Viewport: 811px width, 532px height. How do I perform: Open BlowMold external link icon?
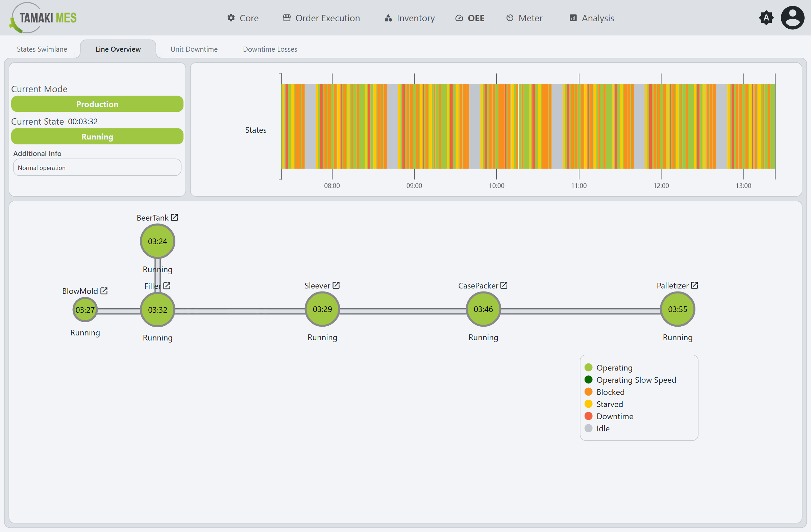[104, 291]
